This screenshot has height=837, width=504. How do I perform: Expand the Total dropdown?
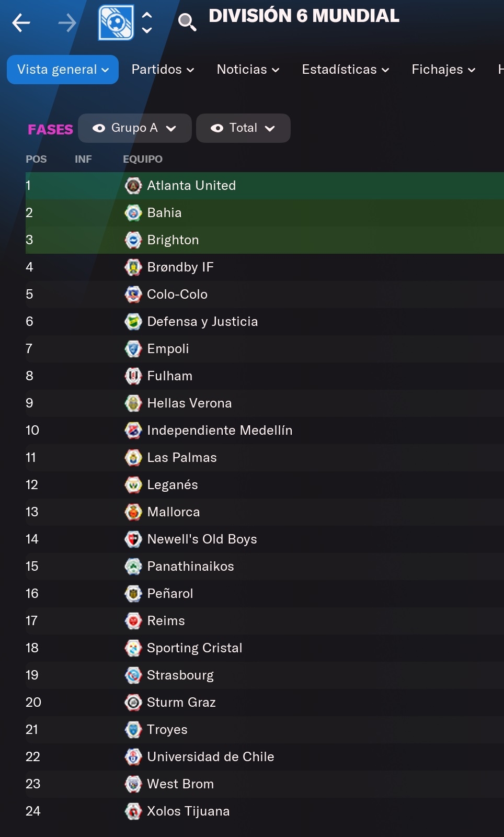pos(243,128)
